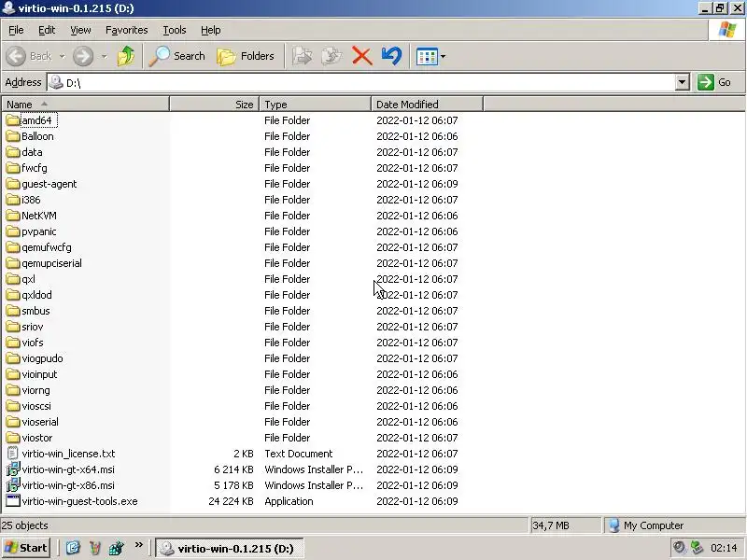Select the qxldod folder icon

point(13,295)
